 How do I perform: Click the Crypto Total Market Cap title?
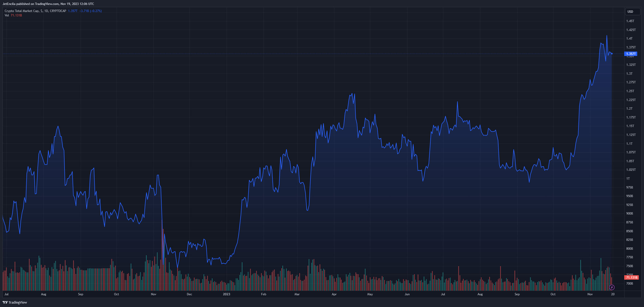pos(22,11)
